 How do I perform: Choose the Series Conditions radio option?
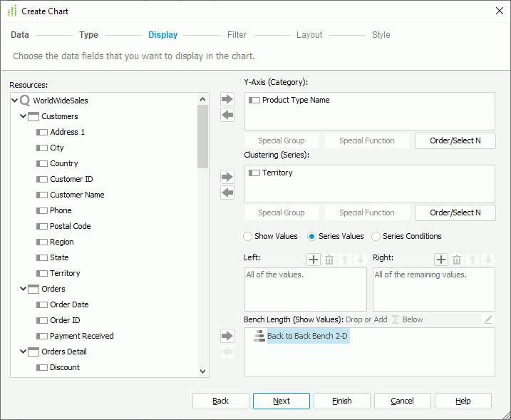point(376,236)
